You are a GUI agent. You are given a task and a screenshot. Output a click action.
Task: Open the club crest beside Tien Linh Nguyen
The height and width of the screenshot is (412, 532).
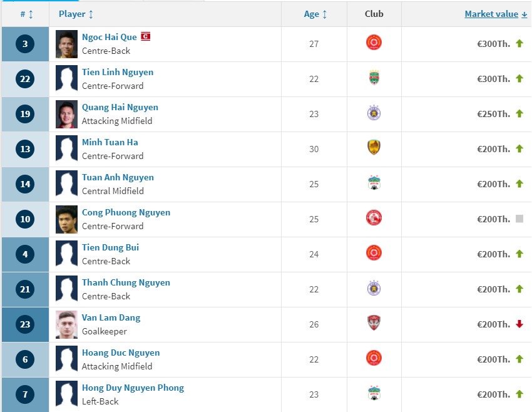(x=374, y=78)
